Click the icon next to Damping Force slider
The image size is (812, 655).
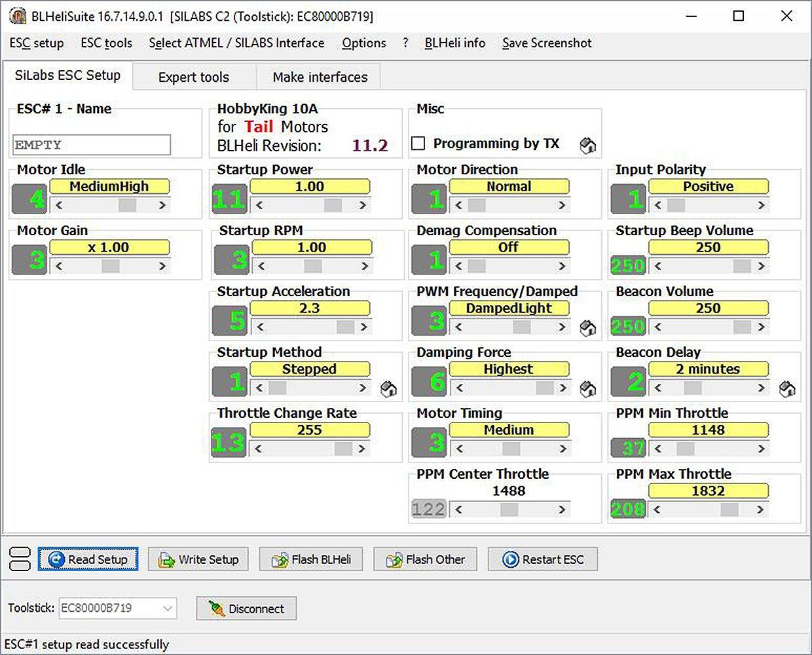587,389
